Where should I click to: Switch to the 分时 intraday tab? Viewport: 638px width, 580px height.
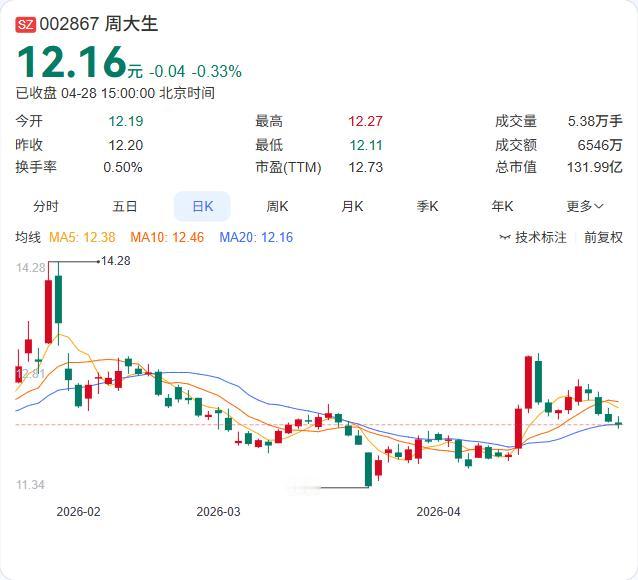46,206
